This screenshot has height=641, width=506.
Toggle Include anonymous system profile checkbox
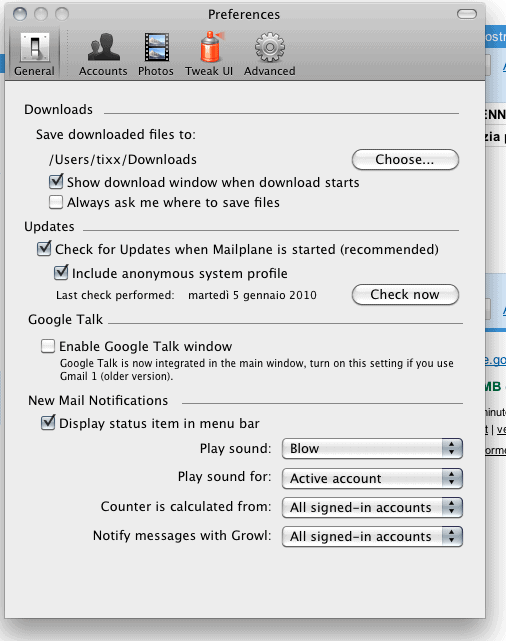[61, 273]
